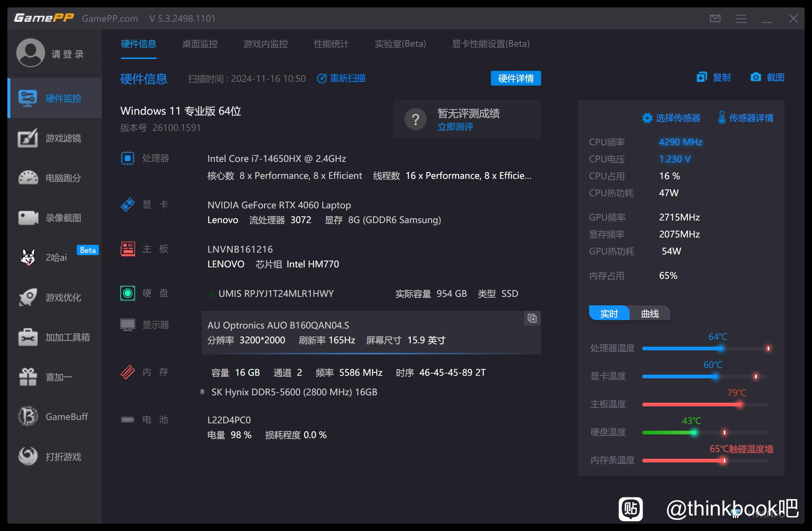Click the UMIS RPJYJ1T24MLR1HWY disk name
812x531 pixels.
(276, 294)
